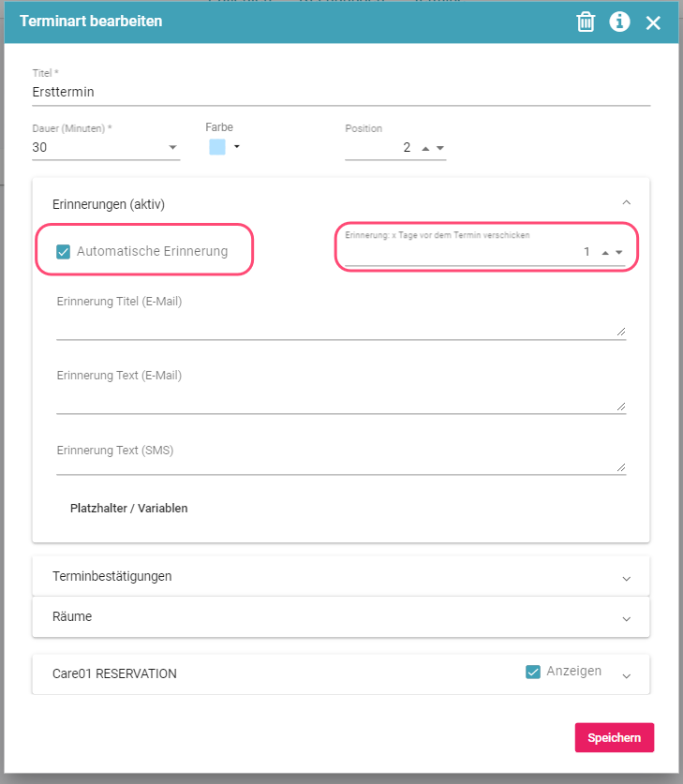Screen dimensions: 683x784
Task: Open the Dauer (Minuten) dropdown
Action: pos(172,148)
